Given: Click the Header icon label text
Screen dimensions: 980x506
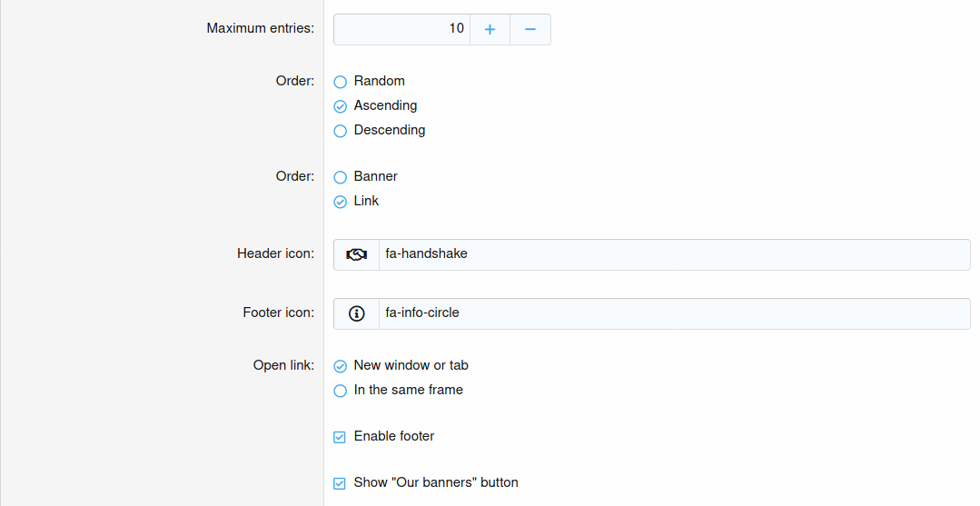Looking at the screenshot, I should tap(275, 253).
